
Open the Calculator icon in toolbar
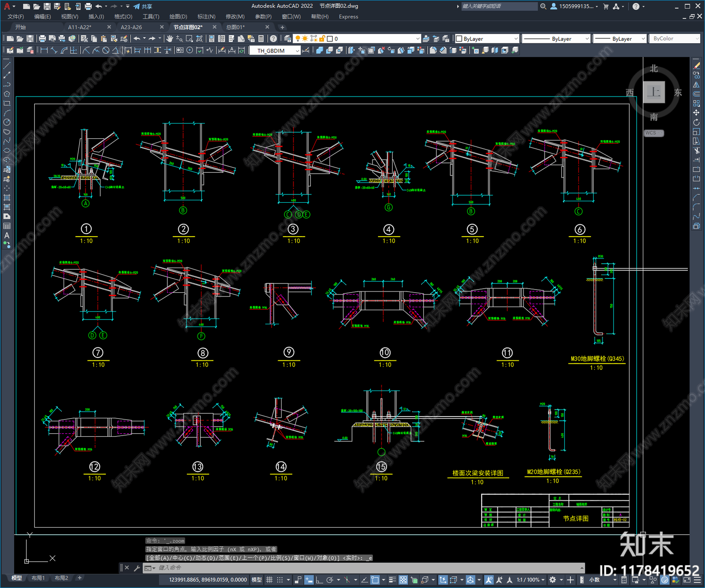pyautogui.click(x=261, y=39)
